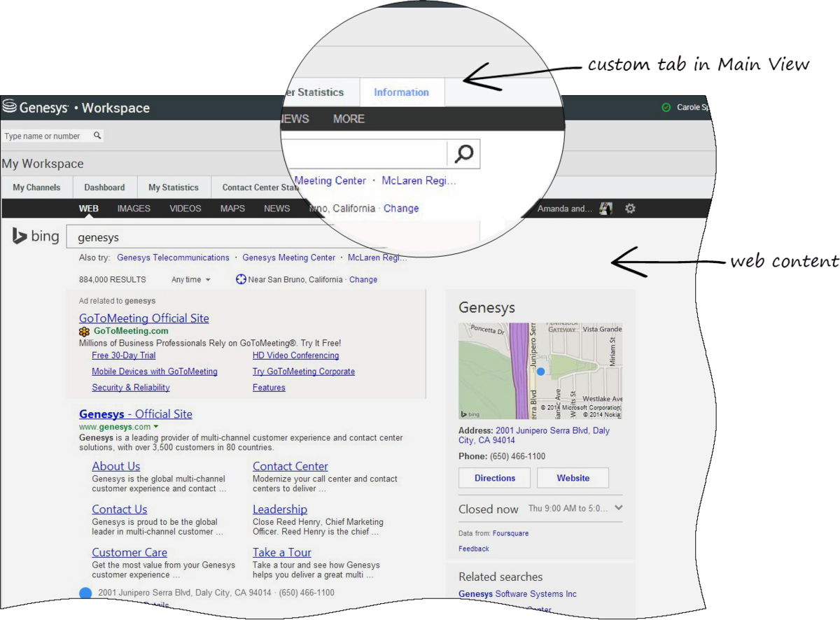Open the Take a Tour sitelink

(x=282, y=553)
